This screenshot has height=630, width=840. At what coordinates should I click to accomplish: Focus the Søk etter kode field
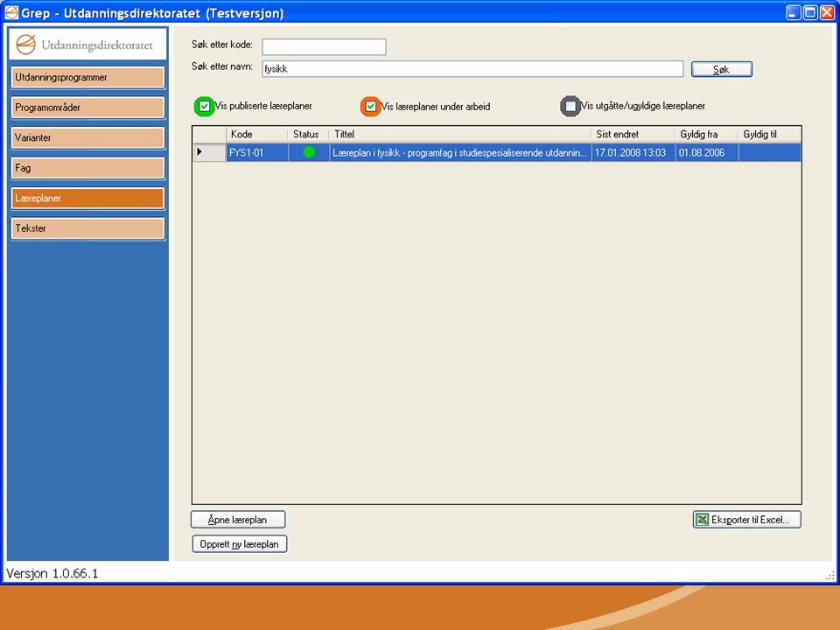(324, 46)
